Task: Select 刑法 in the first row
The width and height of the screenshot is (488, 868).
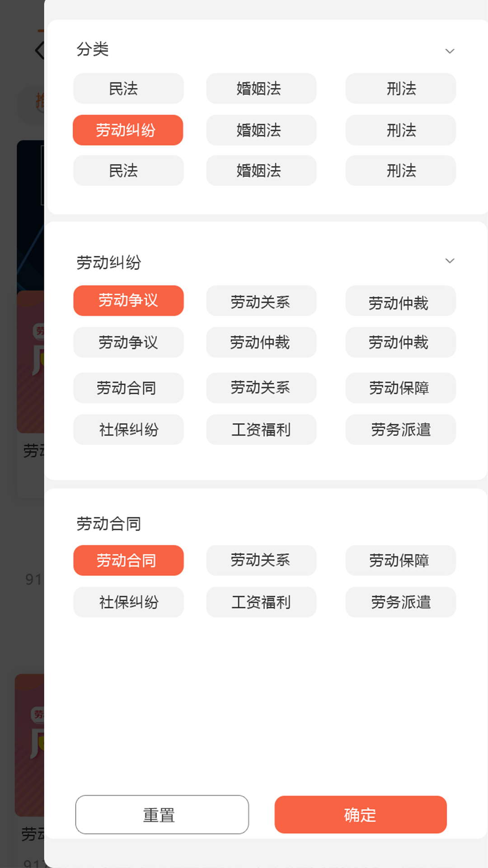Action: (400, 89)
